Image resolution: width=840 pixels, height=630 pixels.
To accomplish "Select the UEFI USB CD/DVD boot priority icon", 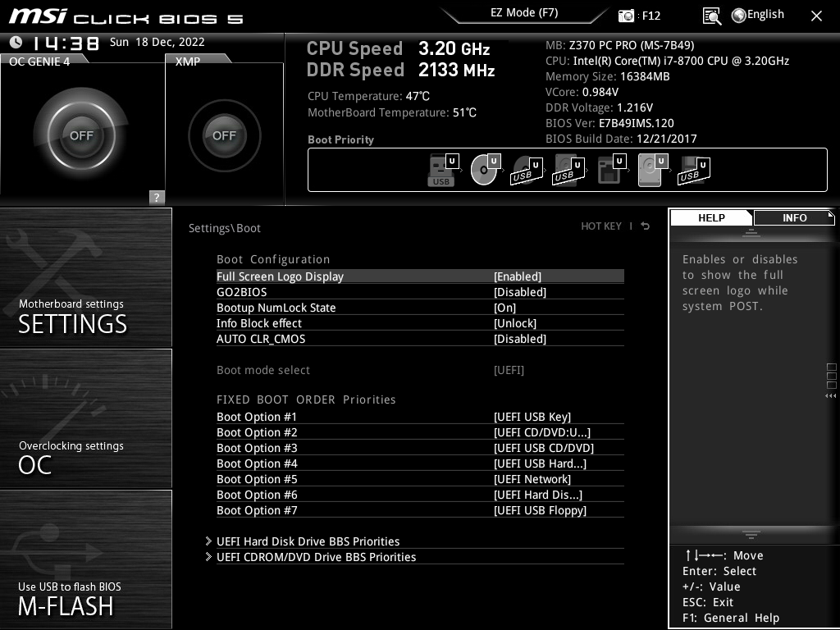I will click(527, 171).
